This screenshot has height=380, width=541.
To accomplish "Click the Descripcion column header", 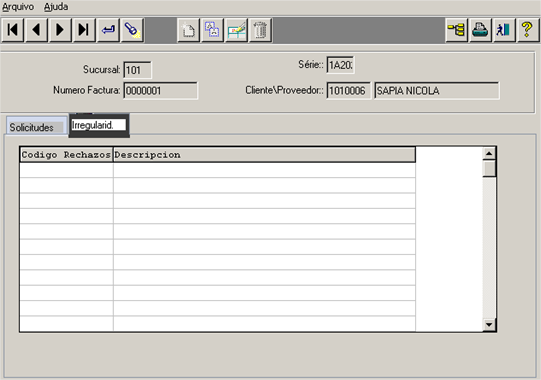I will pos(264,155).
